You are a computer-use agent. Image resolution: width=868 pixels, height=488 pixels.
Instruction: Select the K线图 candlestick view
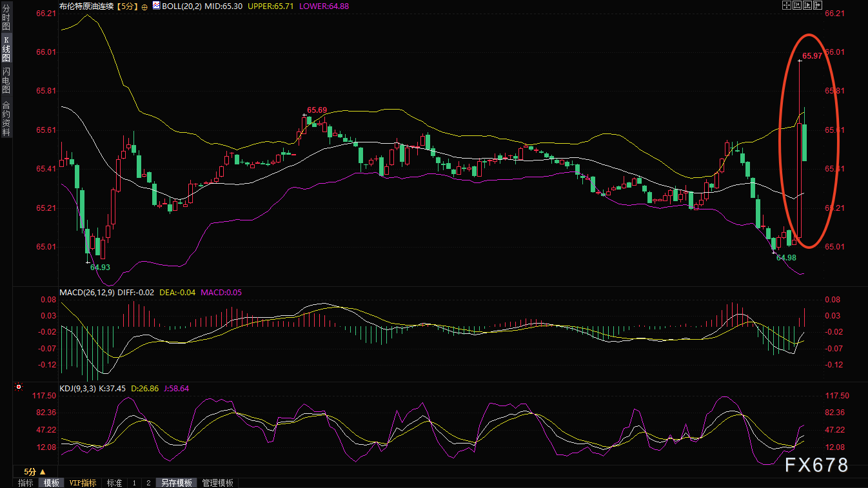[x=6, y=50]
